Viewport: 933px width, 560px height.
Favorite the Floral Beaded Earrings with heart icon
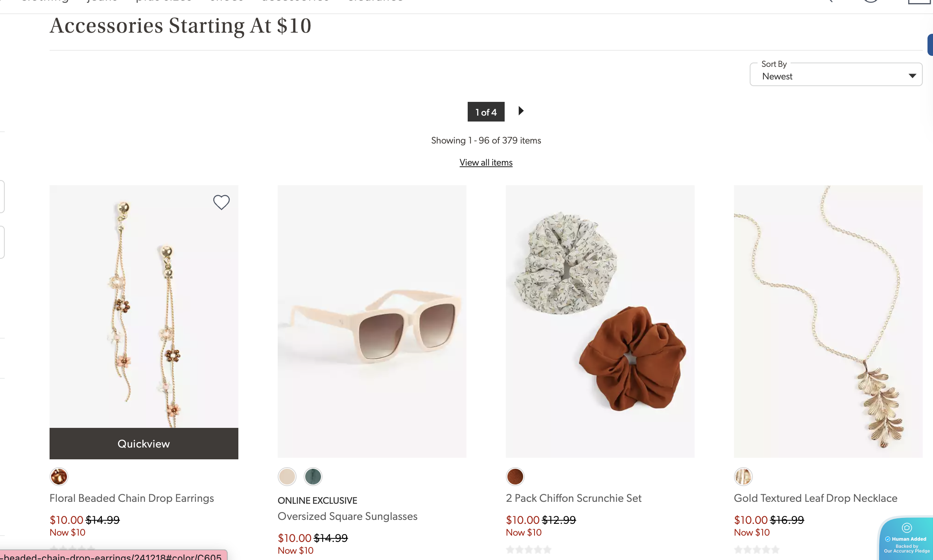point(221,202)
